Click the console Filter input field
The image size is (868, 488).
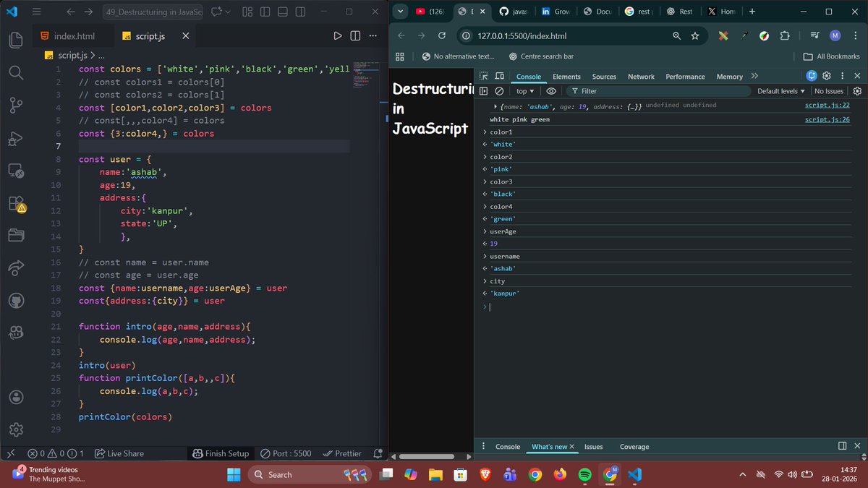[x=658, y=91]
